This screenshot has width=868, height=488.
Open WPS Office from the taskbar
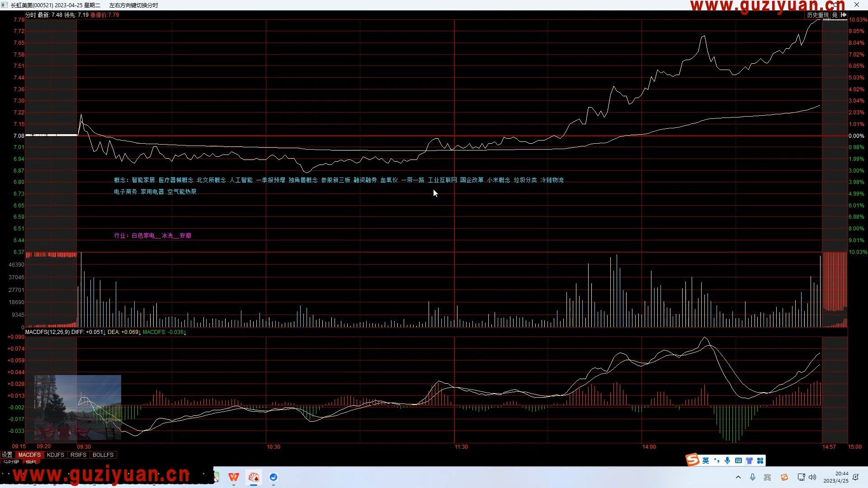click(234, 477)
